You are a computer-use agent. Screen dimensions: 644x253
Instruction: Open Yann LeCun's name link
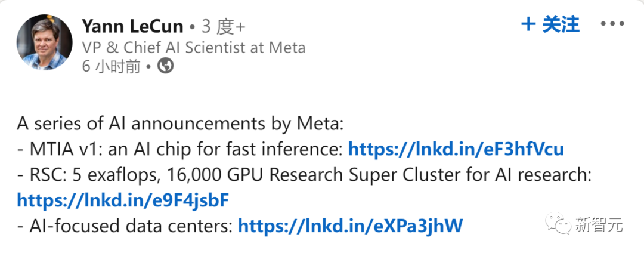point(132,26)
